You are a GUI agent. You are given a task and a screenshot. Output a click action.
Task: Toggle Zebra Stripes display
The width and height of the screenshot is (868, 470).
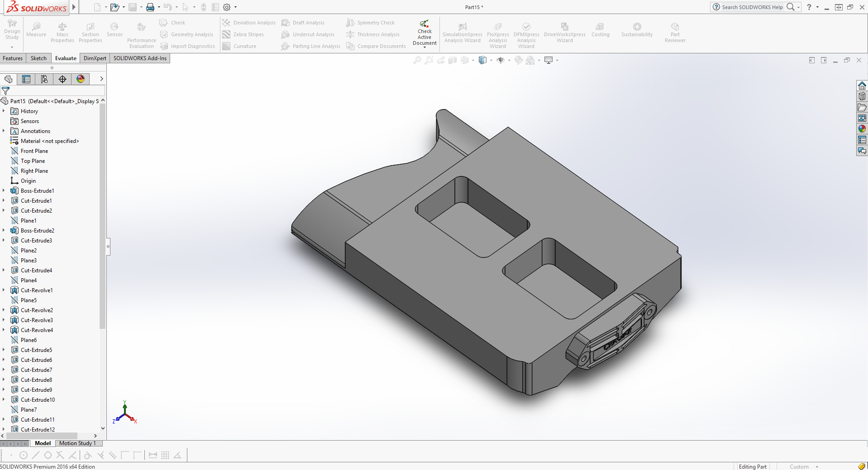point(243,34)
